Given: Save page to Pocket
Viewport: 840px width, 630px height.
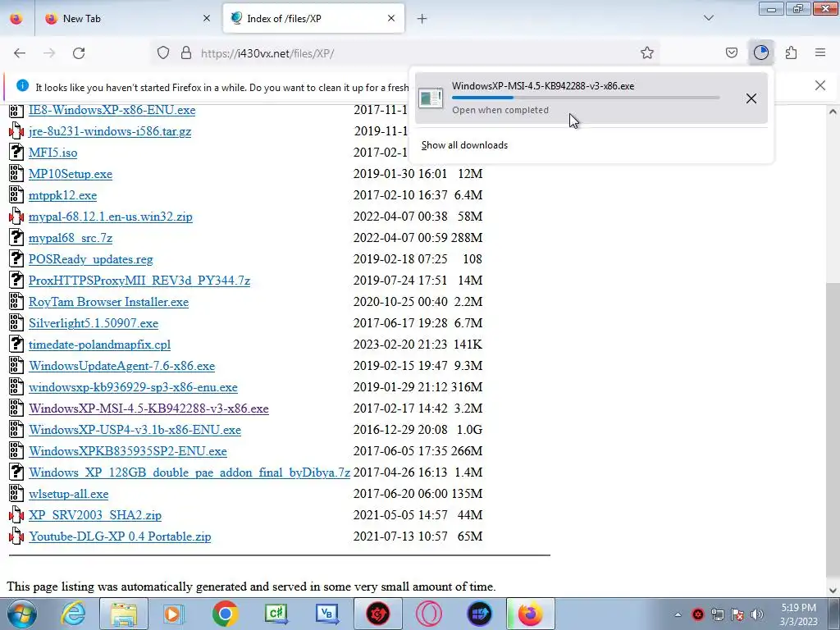Looking at the screenshot, I should [x=732, y=53].
